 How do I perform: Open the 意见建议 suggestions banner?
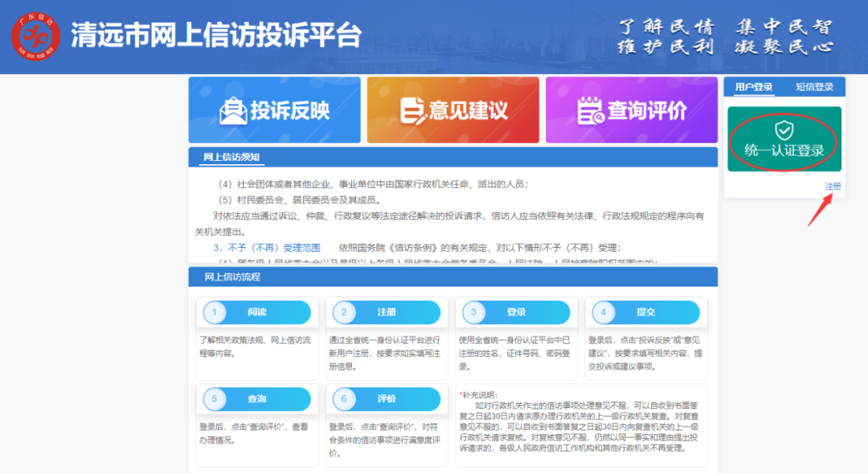tap(452, 110)
